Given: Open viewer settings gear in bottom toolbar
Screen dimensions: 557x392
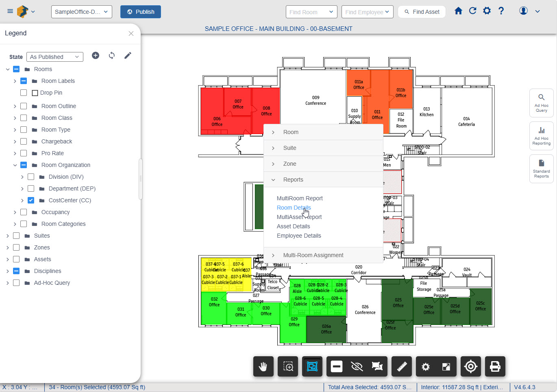Looking at the screenshot, I should coord(426,366).
